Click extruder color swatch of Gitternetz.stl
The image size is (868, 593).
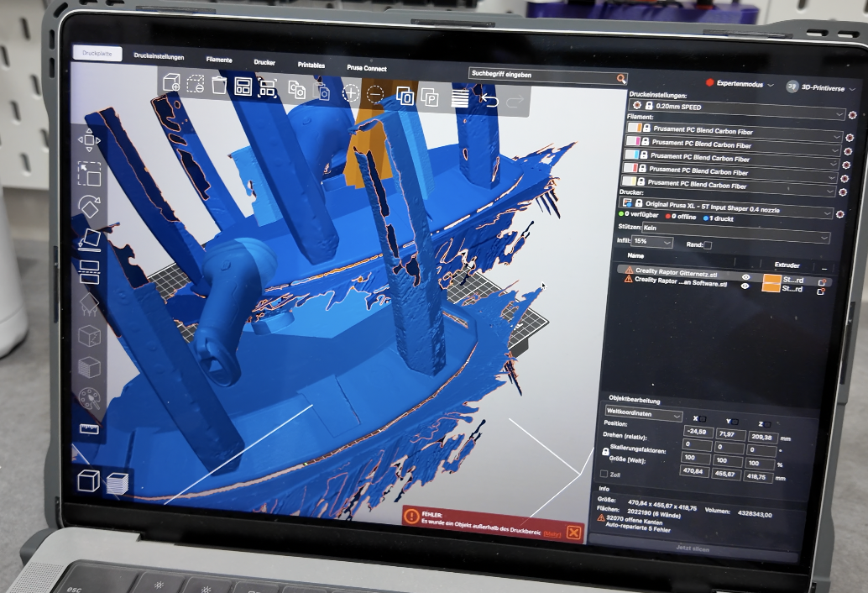772,279
